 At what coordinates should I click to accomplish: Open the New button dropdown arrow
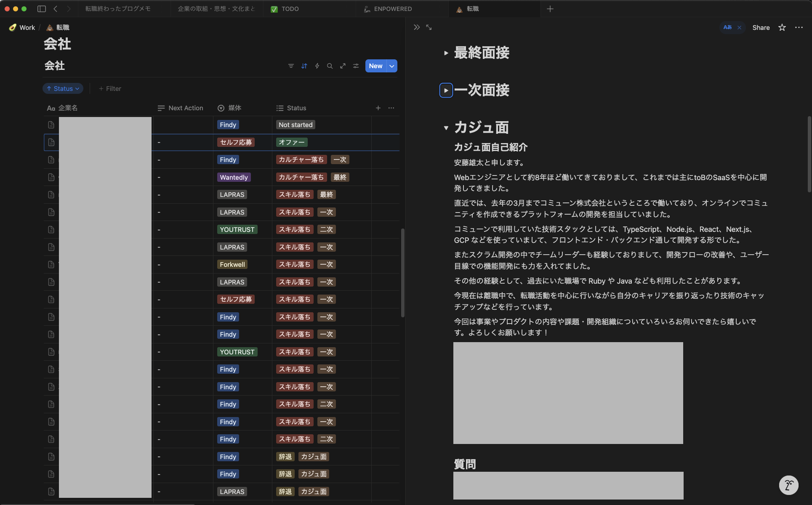[x=392, y=66]
